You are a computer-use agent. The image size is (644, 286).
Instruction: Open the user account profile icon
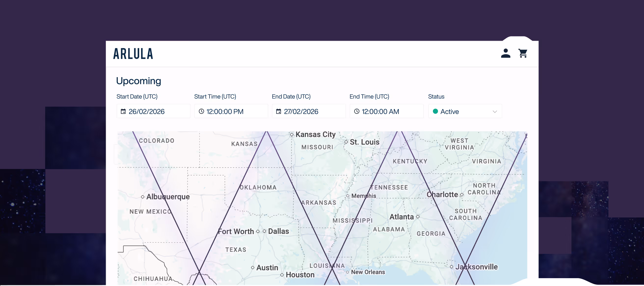[x=506, y=53]
